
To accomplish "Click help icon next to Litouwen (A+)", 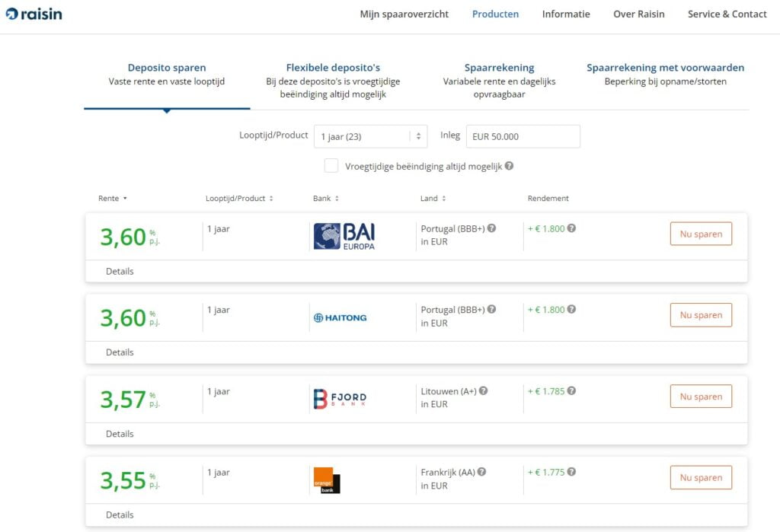I will click(483, 390).
